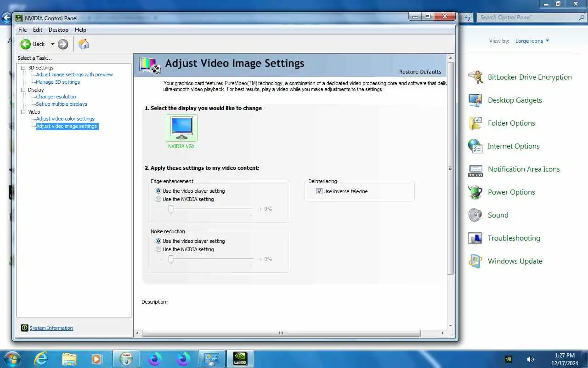Open Desktop Gadgets icon

475,100
